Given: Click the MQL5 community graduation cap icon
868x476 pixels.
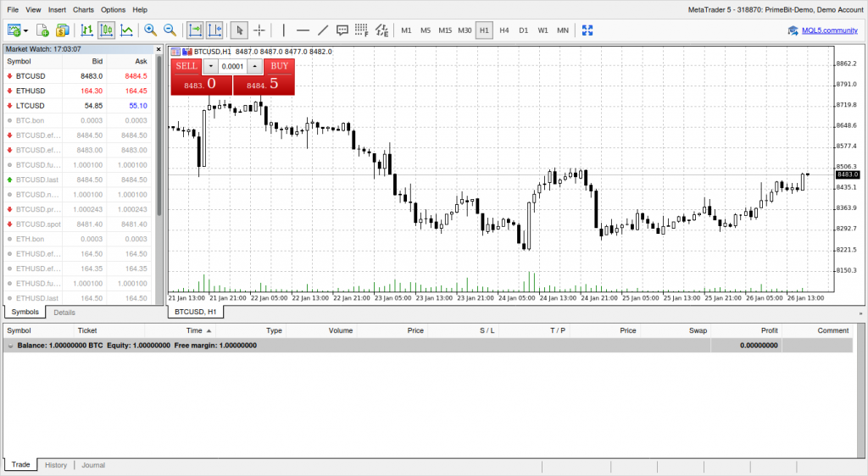Looking at the screenshot, I should click(793, 30).
